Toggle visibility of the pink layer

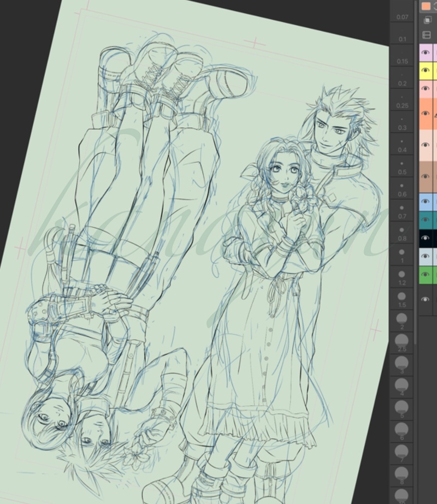click(x=426, y=88)
